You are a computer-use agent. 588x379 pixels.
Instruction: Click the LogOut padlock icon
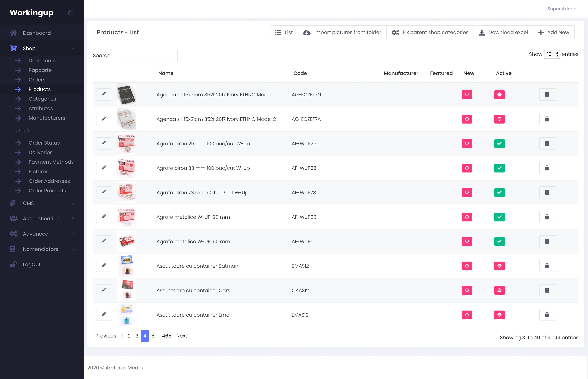[13, 264]
